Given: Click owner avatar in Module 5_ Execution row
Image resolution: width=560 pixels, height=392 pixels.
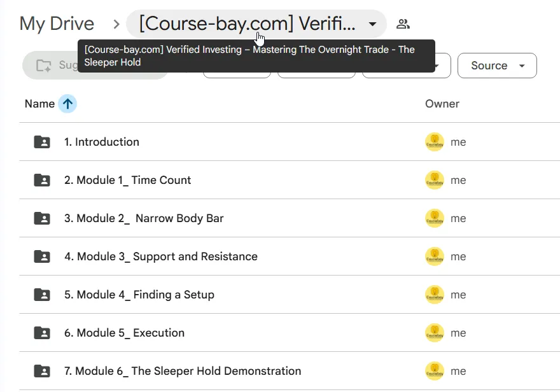Looking at the screenshot, I should [435, 333].
